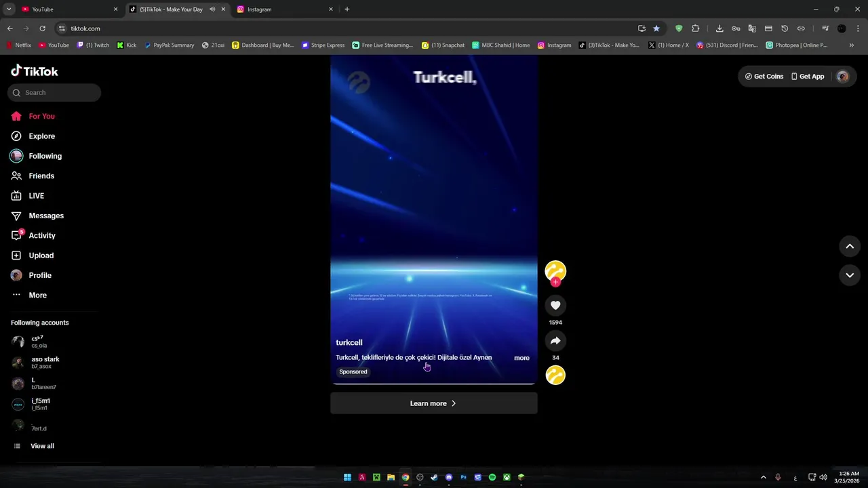Viewport: 868px width, 488px height.
Task: Open the tab search dropdown arrow
Action: (x=9, y=9)
